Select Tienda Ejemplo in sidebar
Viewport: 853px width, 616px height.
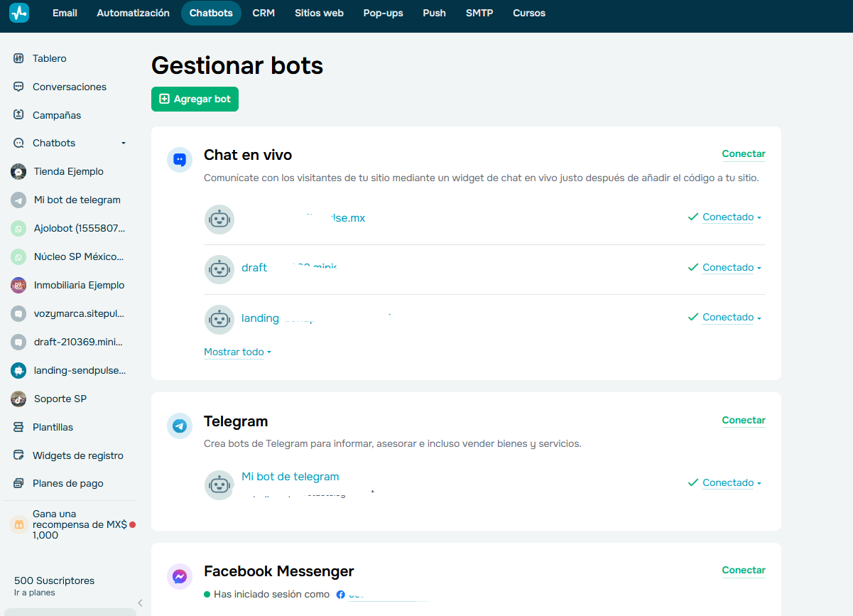69,171
